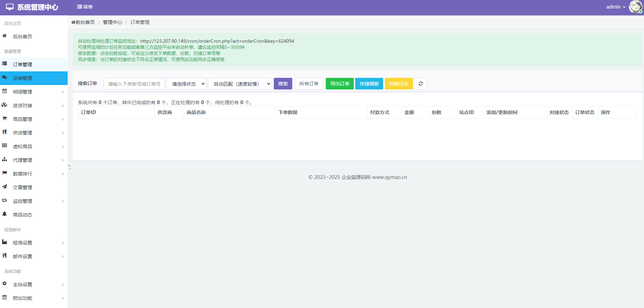Expand the 代理管理 sidebar submenu
Image resolution: width=644 pixels, height=308 pixels.
(33, 160)
